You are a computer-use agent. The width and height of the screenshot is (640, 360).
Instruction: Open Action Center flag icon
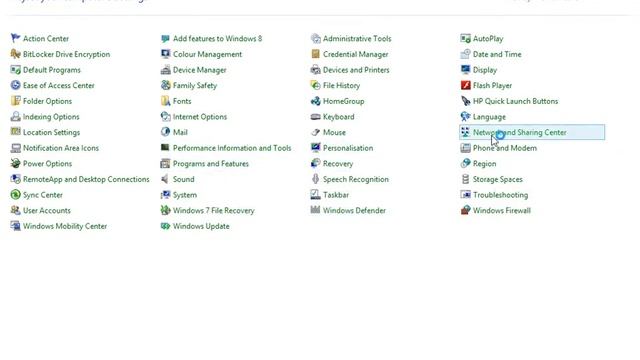point(16,38)
